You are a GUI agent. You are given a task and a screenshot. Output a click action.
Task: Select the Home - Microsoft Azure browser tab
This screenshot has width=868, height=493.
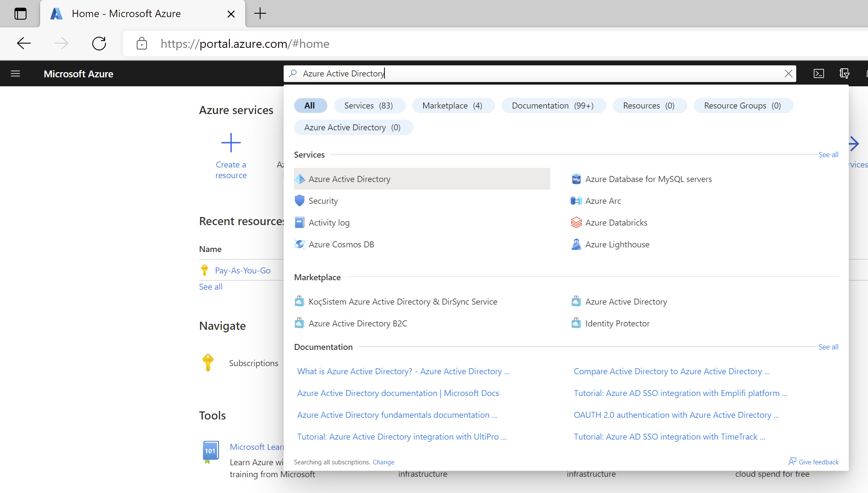(143, 14)
